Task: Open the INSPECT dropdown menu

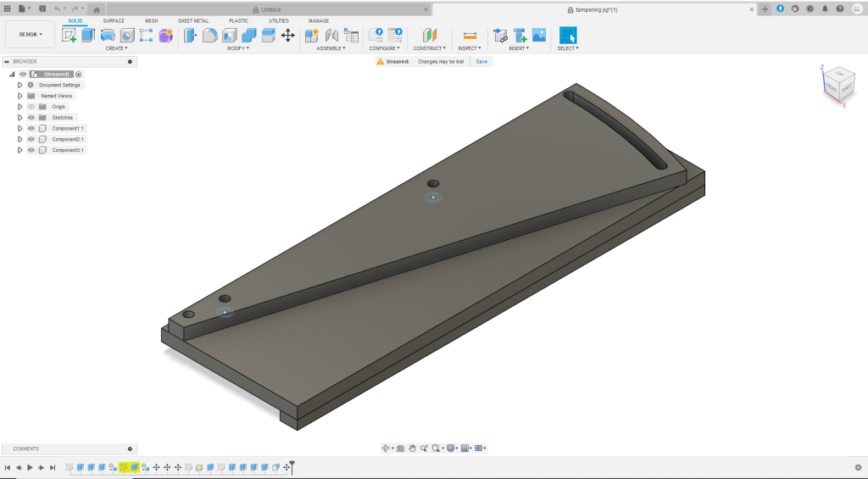Action: point(470,48)
